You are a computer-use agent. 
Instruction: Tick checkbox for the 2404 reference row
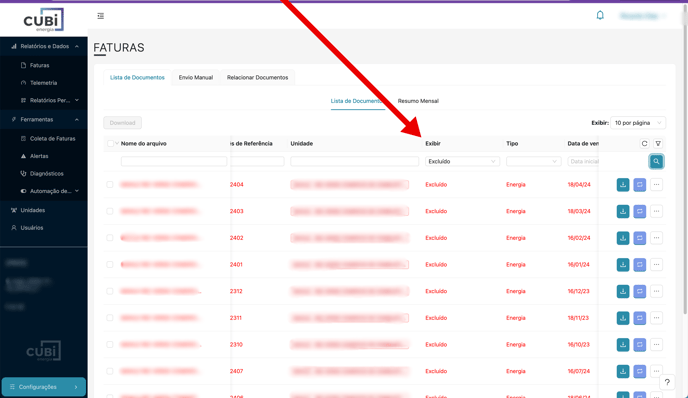pos(110,185)
